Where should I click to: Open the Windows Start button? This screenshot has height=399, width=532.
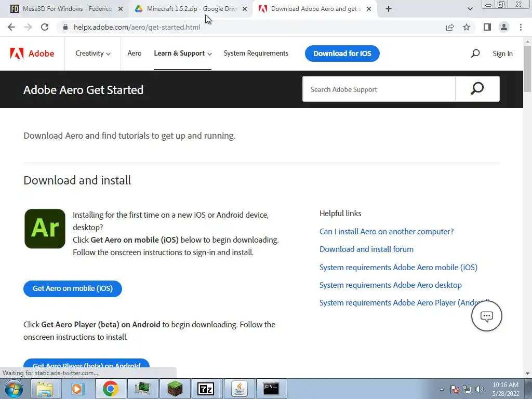(14, 389)
